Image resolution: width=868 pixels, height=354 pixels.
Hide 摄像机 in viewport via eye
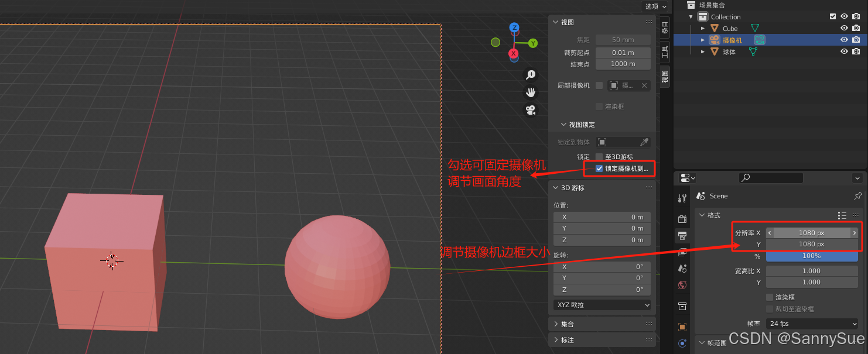click(845, 40)
